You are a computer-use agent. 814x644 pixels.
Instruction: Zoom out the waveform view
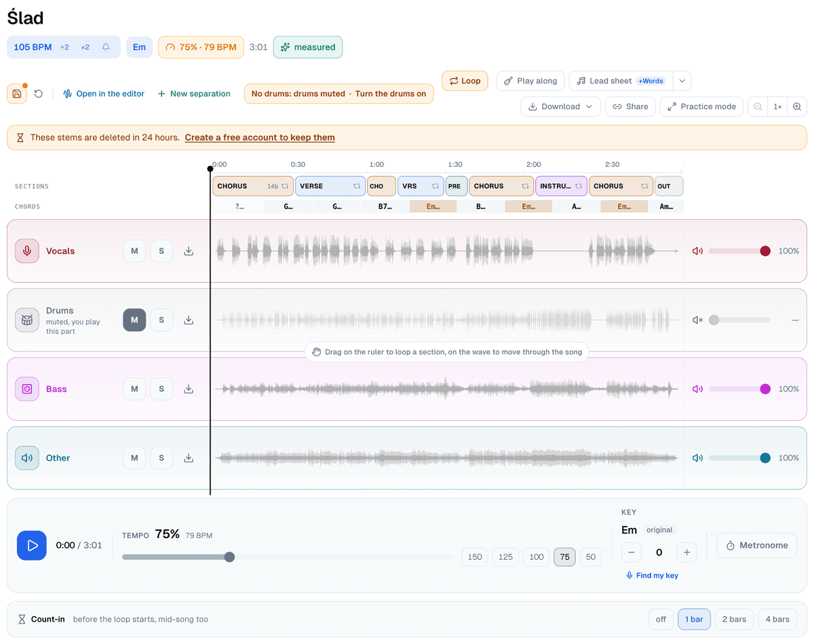[758, 107]
